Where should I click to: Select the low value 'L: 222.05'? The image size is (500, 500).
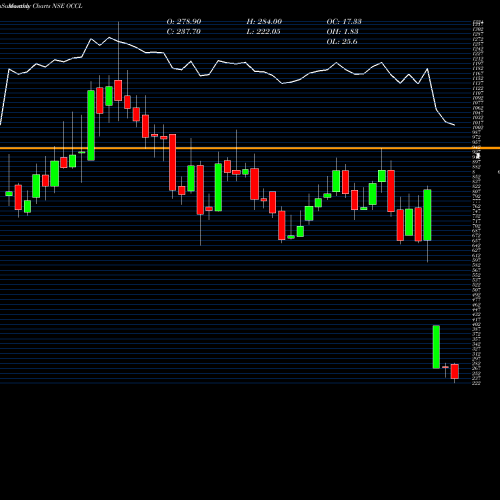(263, 32)
